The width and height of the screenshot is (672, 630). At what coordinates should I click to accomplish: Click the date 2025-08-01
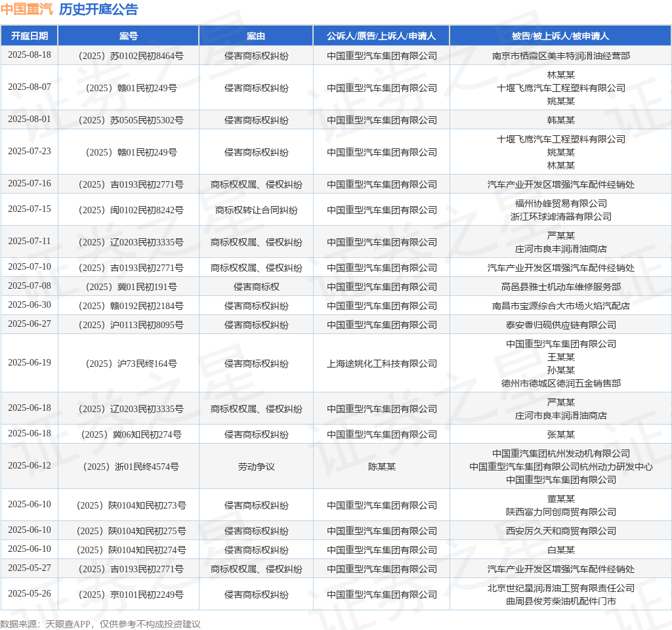(29, 119)
